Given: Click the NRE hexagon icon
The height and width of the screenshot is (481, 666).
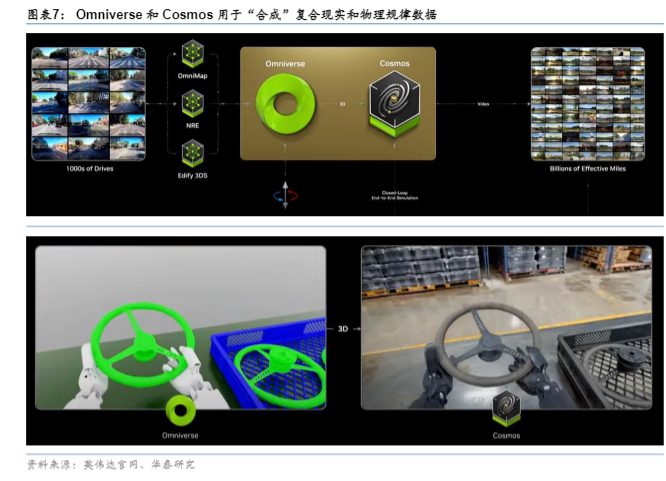Looking at the screenshot, I should [191, 101].
